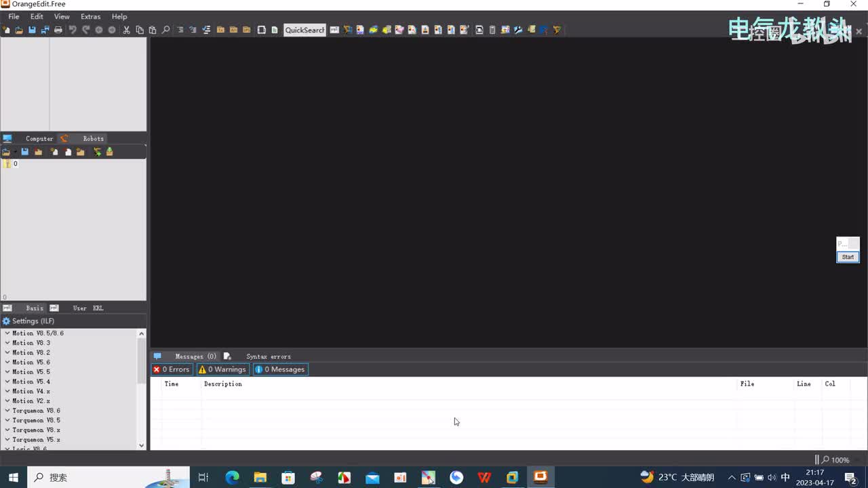Viewport: 868px width, 488px height.
Task: Click the New file toolbar icon
Action: click(6, 30)
